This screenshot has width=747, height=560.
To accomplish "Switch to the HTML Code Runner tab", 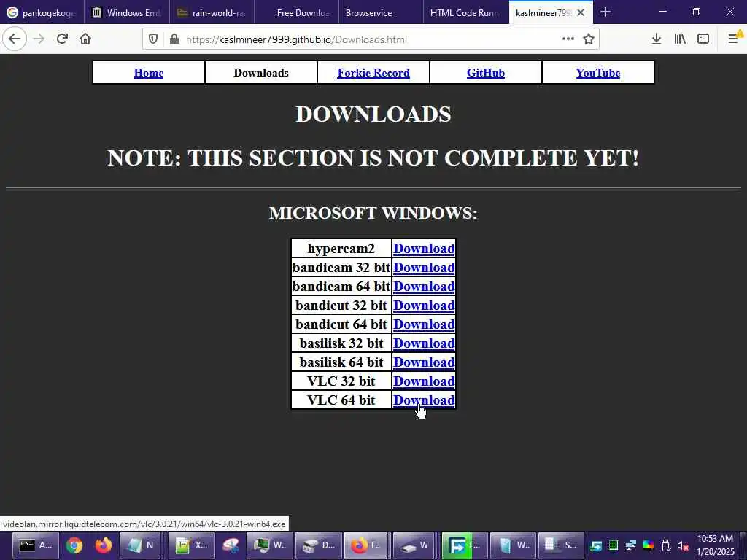I will (x=466, y=13).
